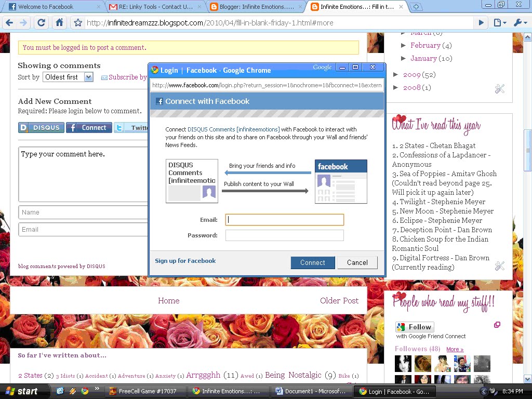Reload the page with the refresh icon
Screen dimensions: 532x399
pyautogui.click(x=42, y=23)
